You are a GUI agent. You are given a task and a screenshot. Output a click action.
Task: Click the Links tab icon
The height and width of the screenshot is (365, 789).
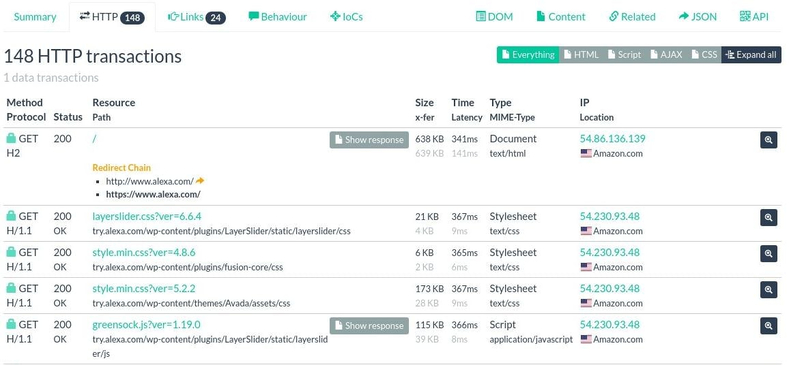tap(173, 17)
